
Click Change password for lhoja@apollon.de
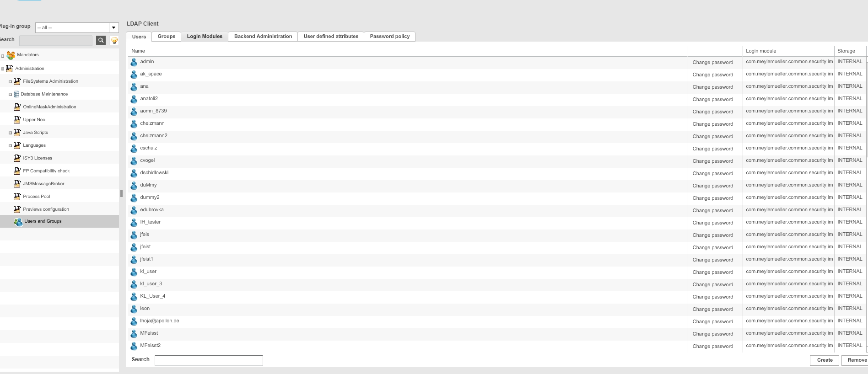[x=712, y=322]
